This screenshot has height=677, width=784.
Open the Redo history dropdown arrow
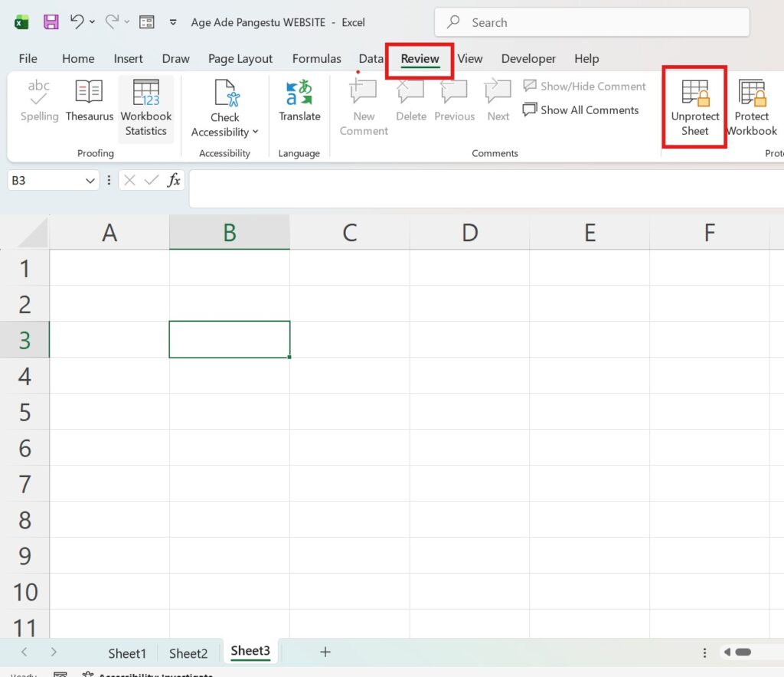click(126, 22)
